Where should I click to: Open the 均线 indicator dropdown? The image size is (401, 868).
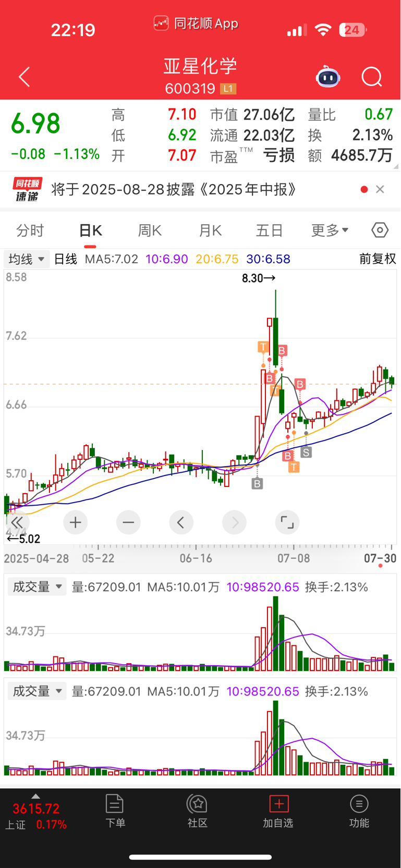(26, 259)
